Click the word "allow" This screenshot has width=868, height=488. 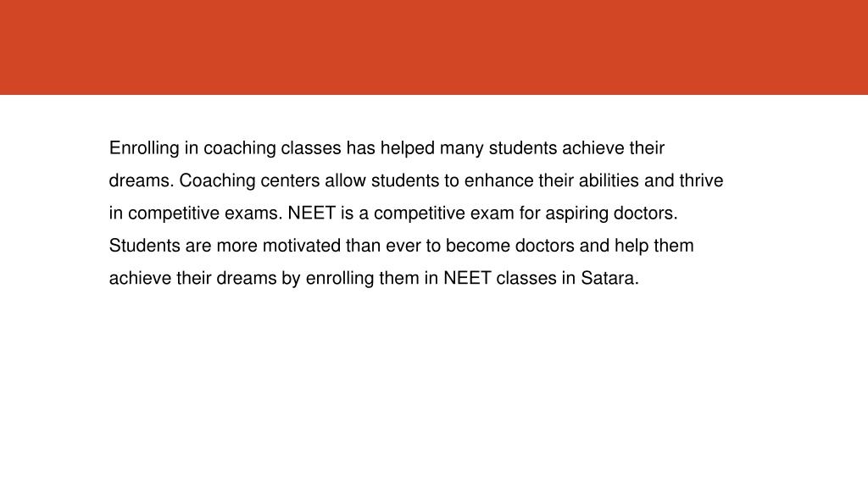pyautogui.click(x=346, y=180)
